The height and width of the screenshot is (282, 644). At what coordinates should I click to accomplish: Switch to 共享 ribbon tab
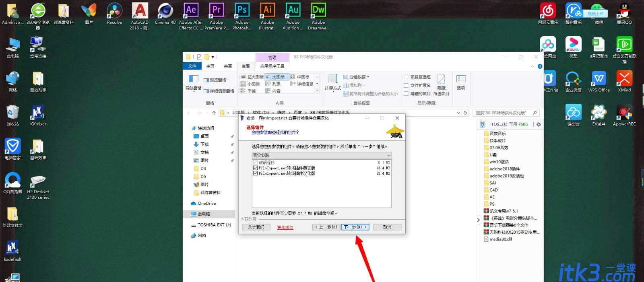point(228,66)
